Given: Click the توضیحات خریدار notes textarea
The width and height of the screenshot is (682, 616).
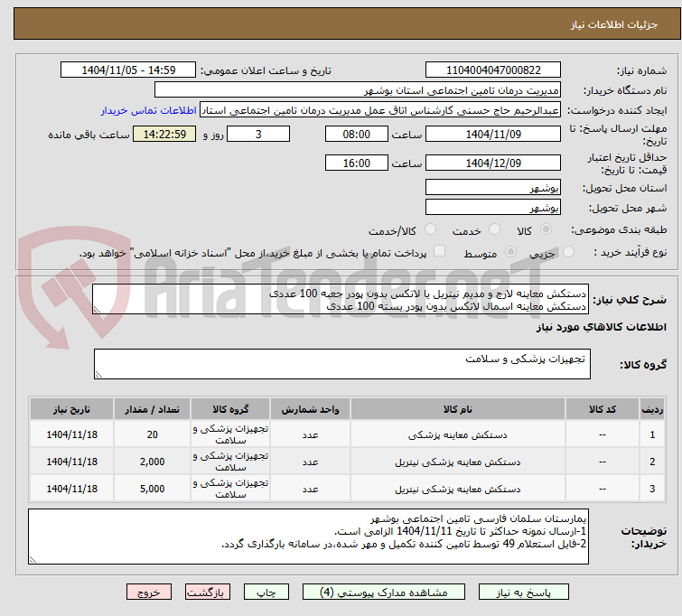Looking at the screenshot, I should [308, 537].
